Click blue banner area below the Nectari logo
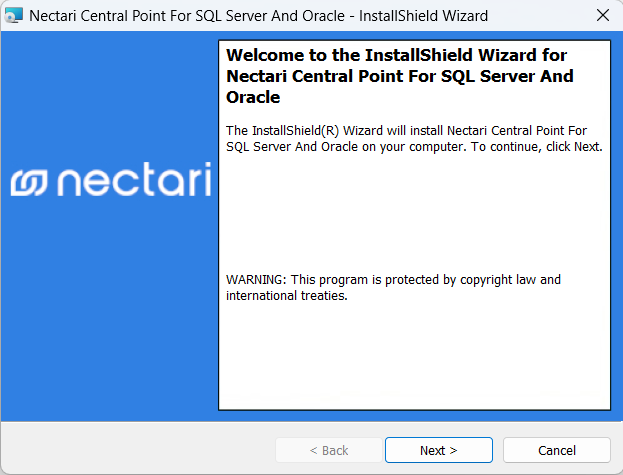 (x=108, y=320)
